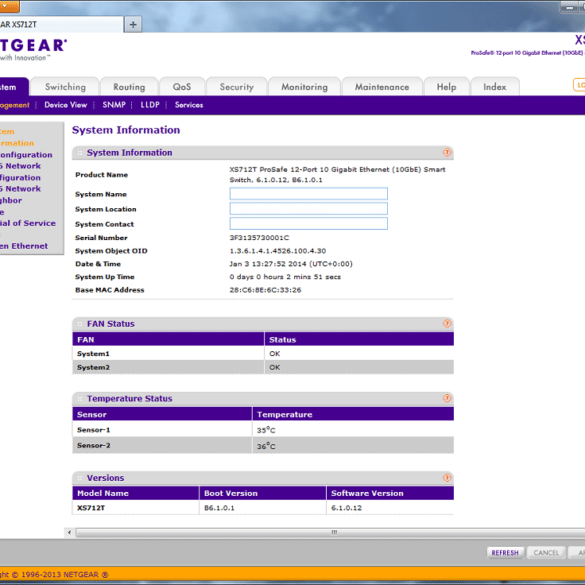585x585 pixels.
Task: Click Sensor-1 temperature value 35°C
Action: coord(266,430)
